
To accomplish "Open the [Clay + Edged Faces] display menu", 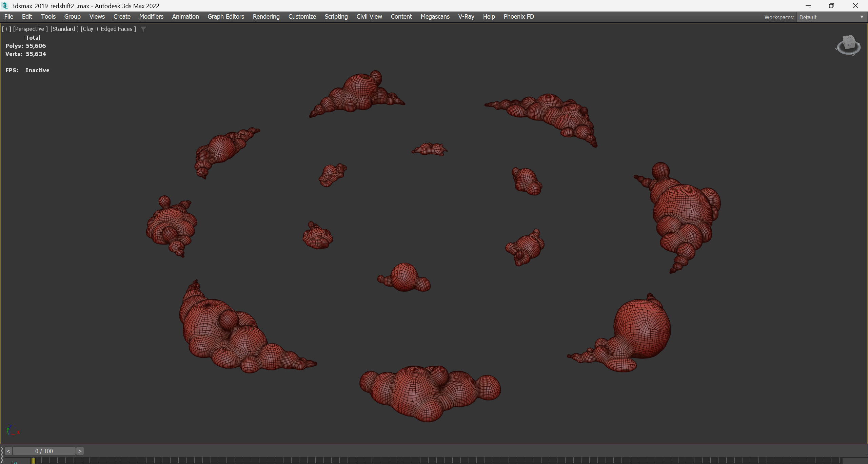I will tap(108, 29).
